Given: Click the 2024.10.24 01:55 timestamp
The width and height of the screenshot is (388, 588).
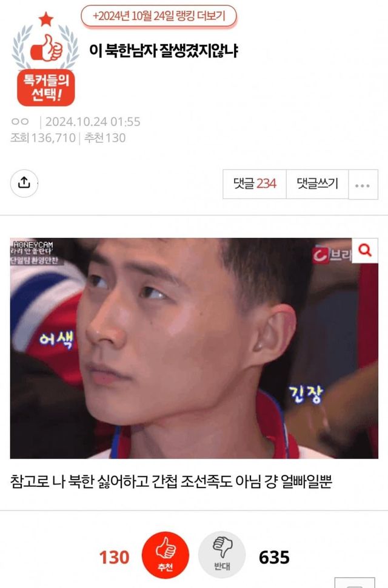Looking at the screenshot, I should 93,122.
